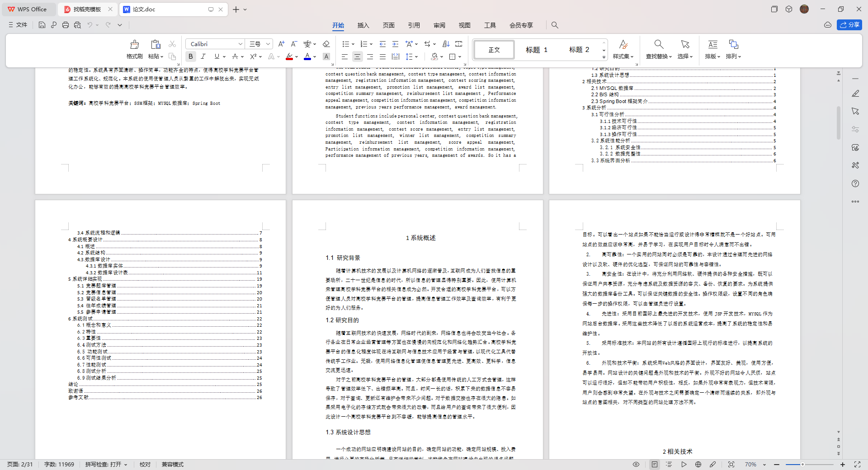
Task: Click the Copy icon below scissors
Action: 172,56
